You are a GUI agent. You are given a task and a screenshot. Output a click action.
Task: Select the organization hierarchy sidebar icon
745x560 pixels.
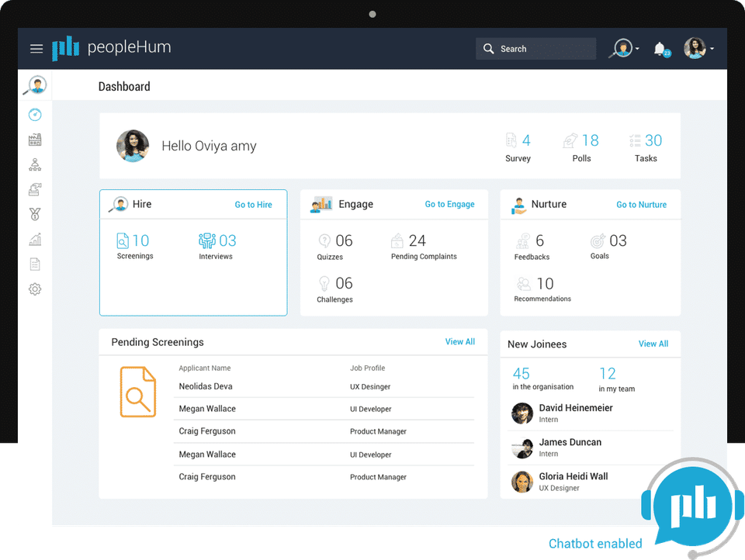[35, 164]
